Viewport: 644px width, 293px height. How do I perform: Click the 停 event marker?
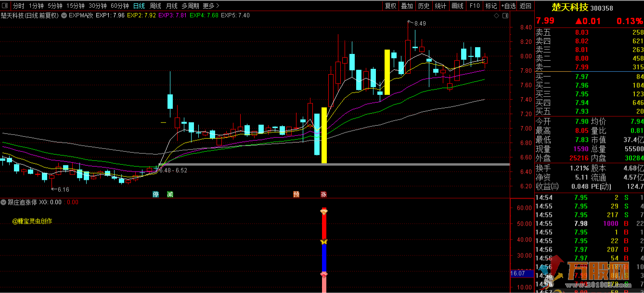pos(155,195)
